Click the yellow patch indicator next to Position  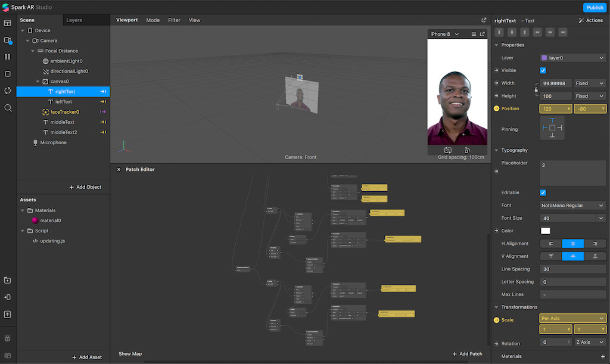(x=496, y=108)
